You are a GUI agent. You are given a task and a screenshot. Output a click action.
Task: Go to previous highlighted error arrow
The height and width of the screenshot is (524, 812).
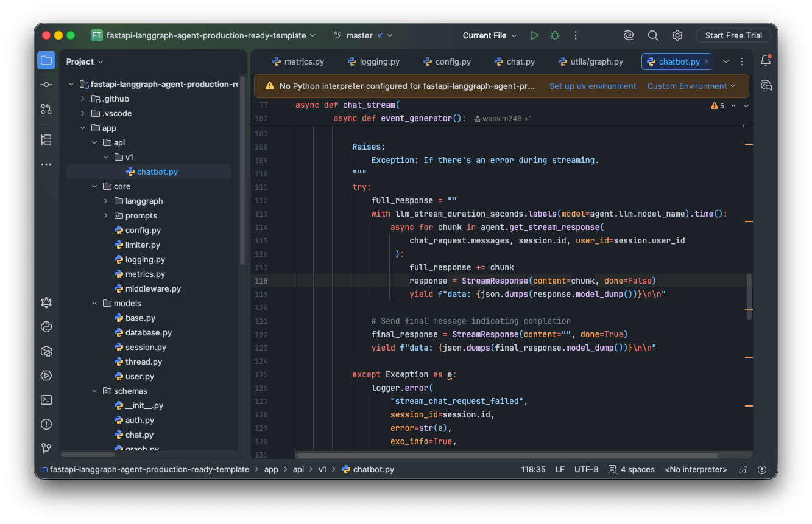tap(733, 106)
